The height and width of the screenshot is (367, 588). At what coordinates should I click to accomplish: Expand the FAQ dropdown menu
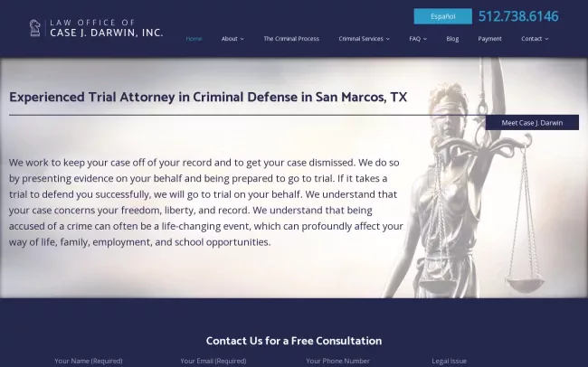pos(418,39)
